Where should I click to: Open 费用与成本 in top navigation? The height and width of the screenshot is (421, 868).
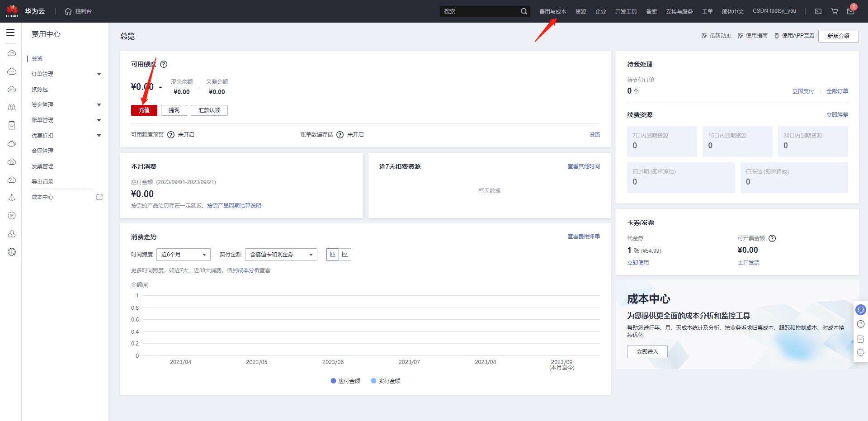[x=552, y=11]
